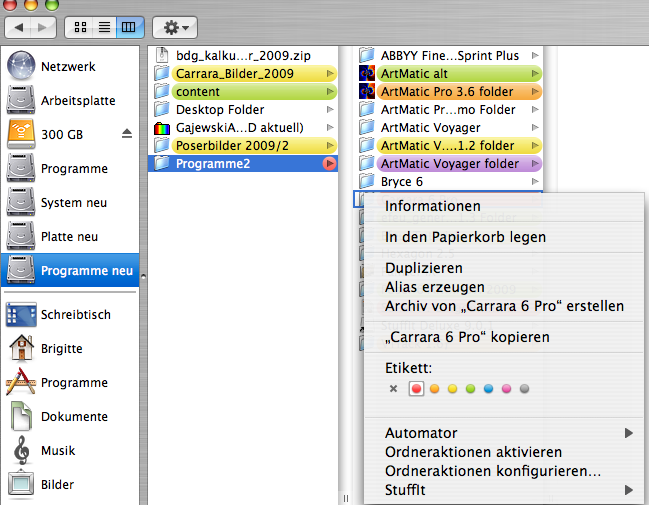Select the Desktop Folder row
The height and width of the screenshot is (505, 649).
pos(245,110)
